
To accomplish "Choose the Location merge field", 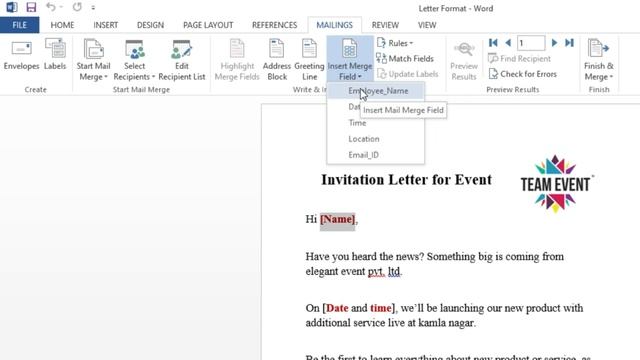I will (376, 139).
